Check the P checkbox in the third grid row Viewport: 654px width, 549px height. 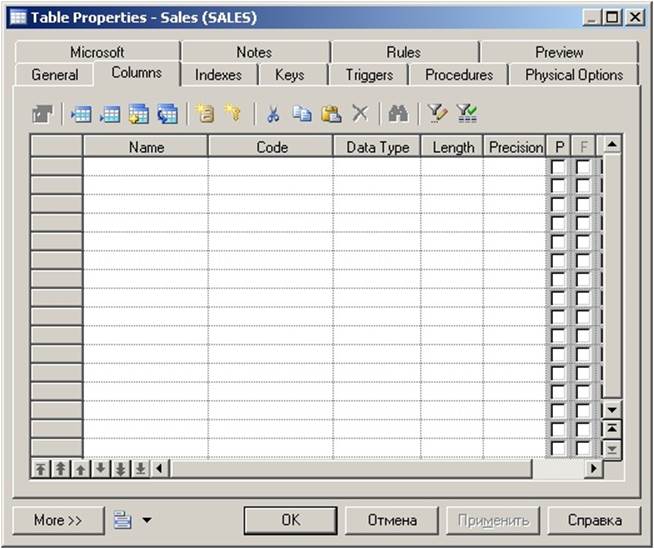(558, 204)
